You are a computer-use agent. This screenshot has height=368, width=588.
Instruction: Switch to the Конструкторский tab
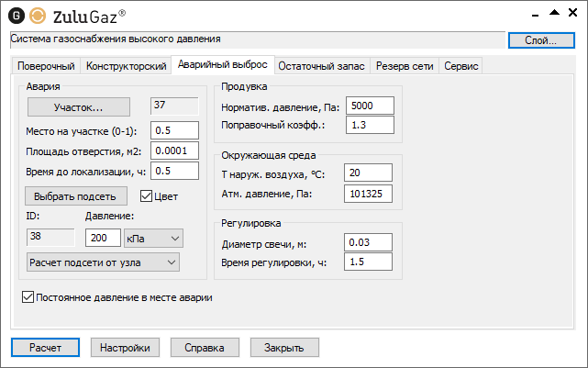pos(126,66)
